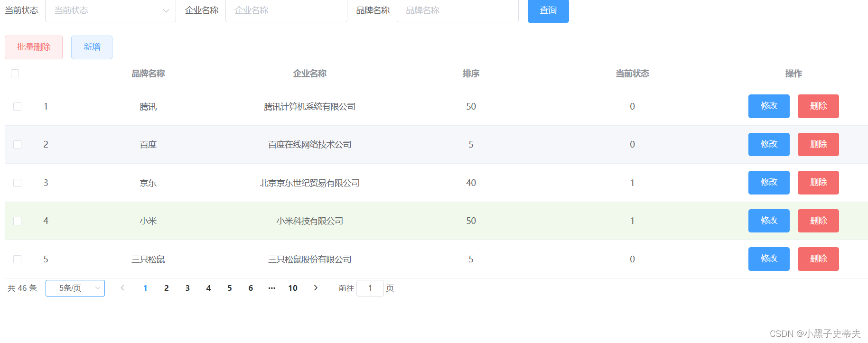Select page 6 in pagination
868x343 pixels.
tap(251, 288)
